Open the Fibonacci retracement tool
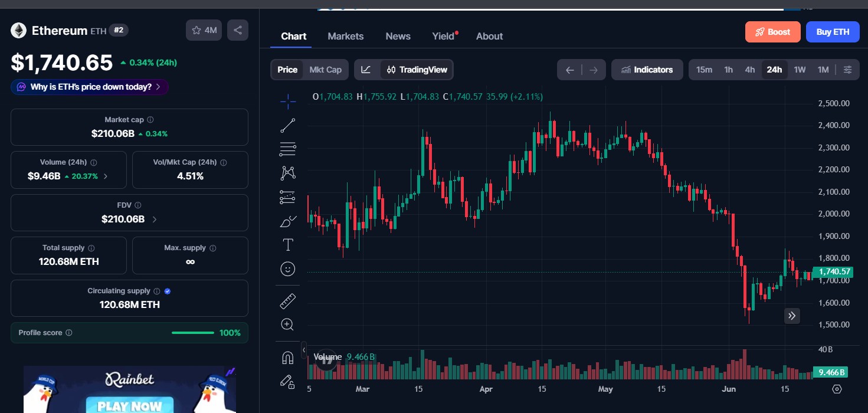 288,149
